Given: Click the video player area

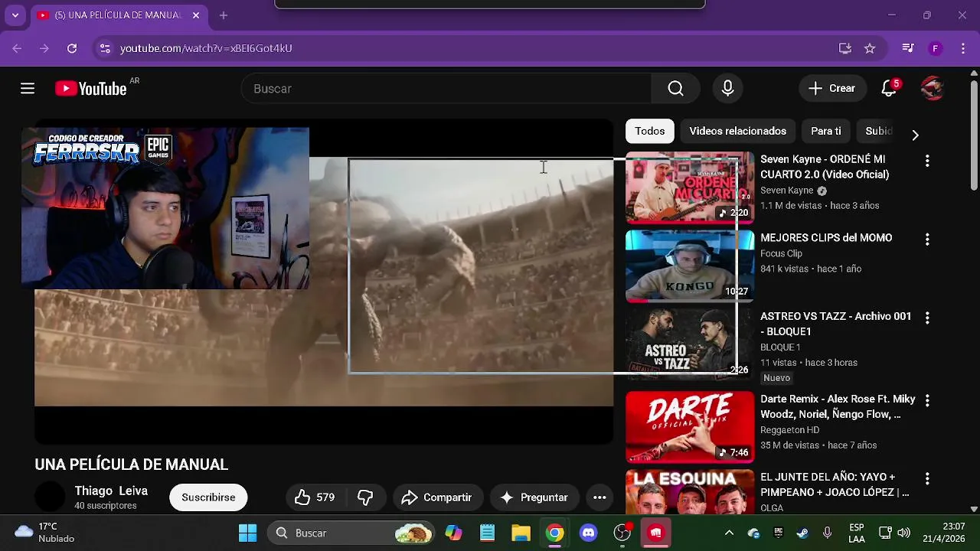Looking at the screenshot, I should [324, 282].
